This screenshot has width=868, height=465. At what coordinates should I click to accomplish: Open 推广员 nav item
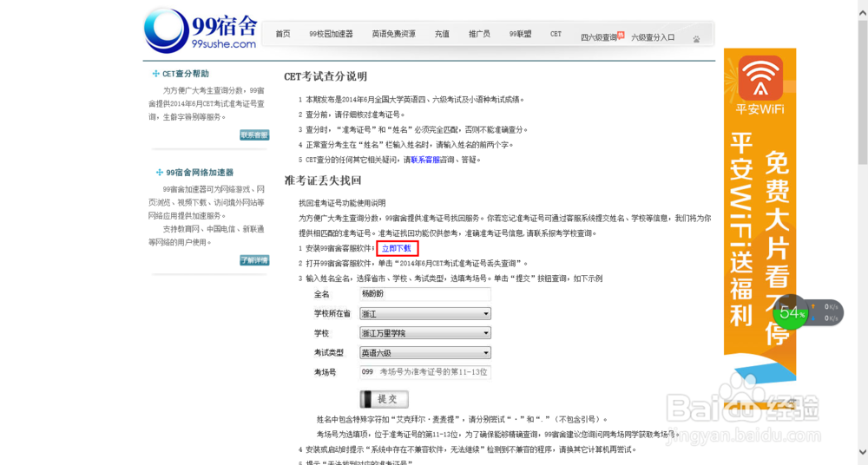(x=479, y=34)
